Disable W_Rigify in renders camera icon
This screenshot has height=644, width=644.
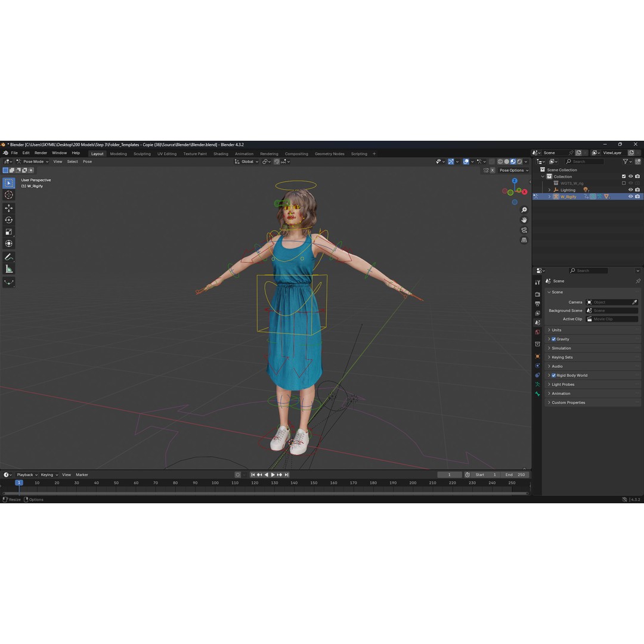pos(637,196)
